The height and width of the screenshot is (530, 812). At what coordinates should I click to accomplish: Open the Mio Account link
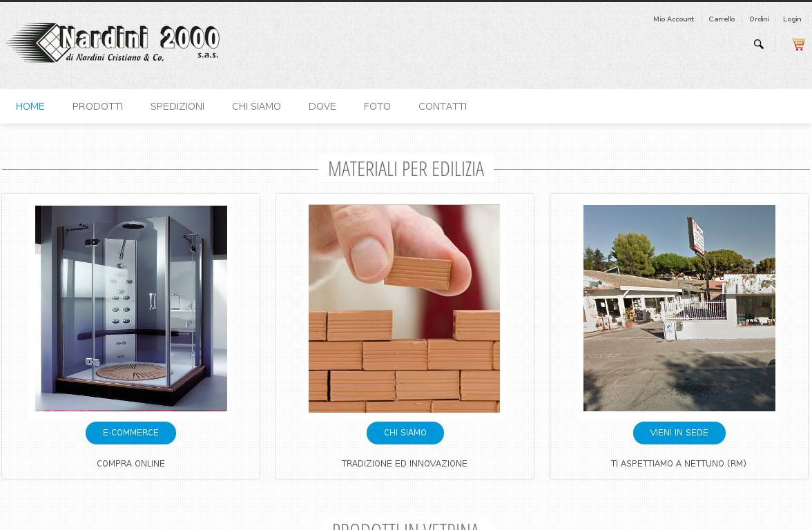(x=673, y=19)
